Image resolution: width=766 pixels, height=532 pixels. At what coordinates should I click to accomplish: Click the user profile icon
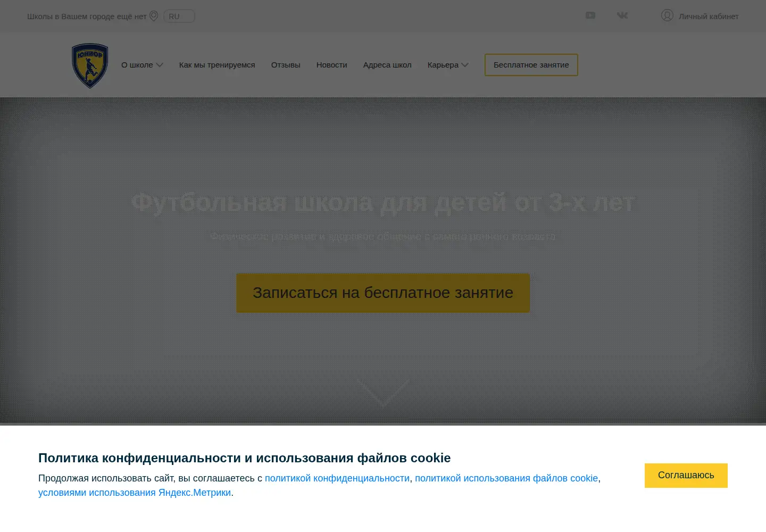tap(667, 15)
